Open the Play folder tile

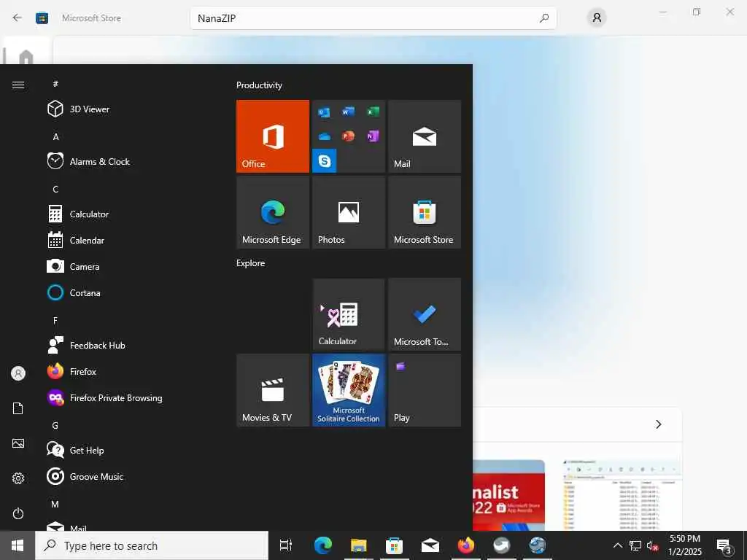[x=425, y=390]
